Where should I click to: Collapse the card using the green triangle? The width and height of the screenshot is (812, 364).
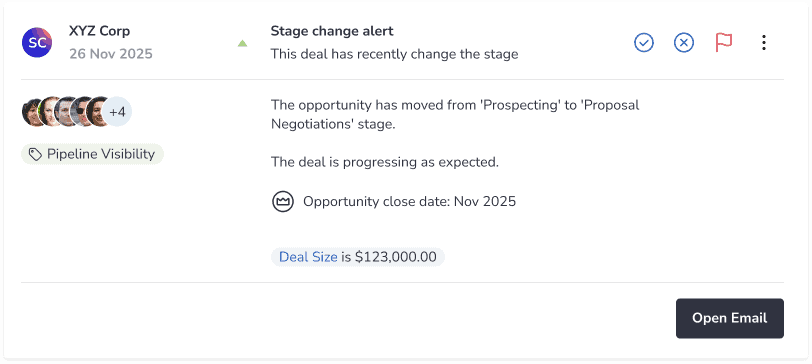[242, 43]
